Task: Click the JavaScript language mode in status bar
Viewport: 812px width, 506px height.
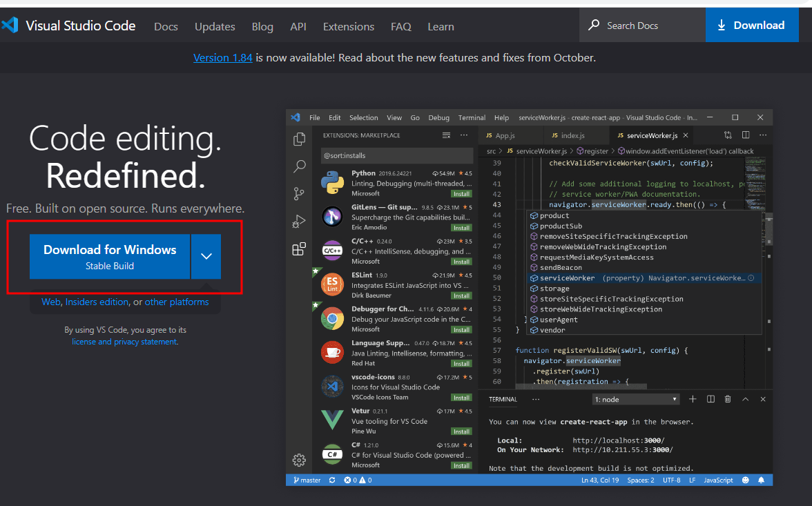Action: pyautogui.click(x=718, y=480)
